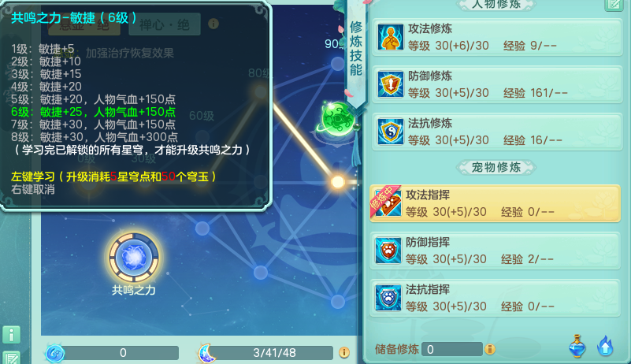Screen dimensions: 631x364
Task: Switch to the 禅心·绝 tab
Action: (x=165, y=24)
